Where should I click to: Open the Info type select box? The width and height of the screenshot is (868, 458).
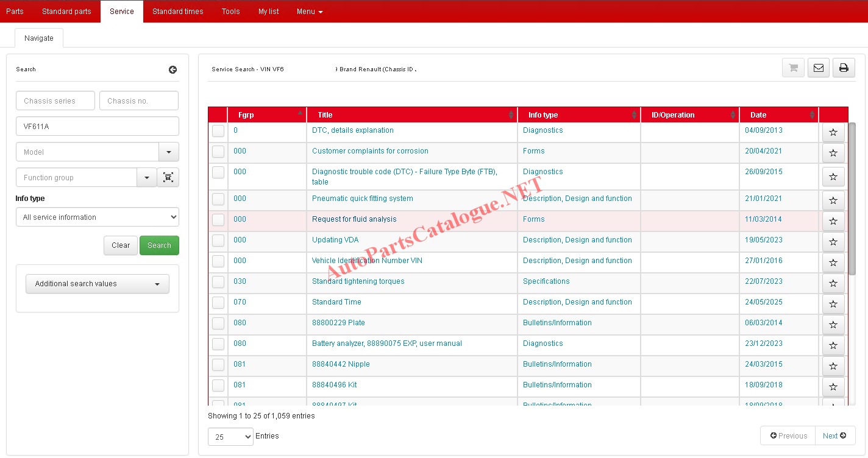coord(97,217)
